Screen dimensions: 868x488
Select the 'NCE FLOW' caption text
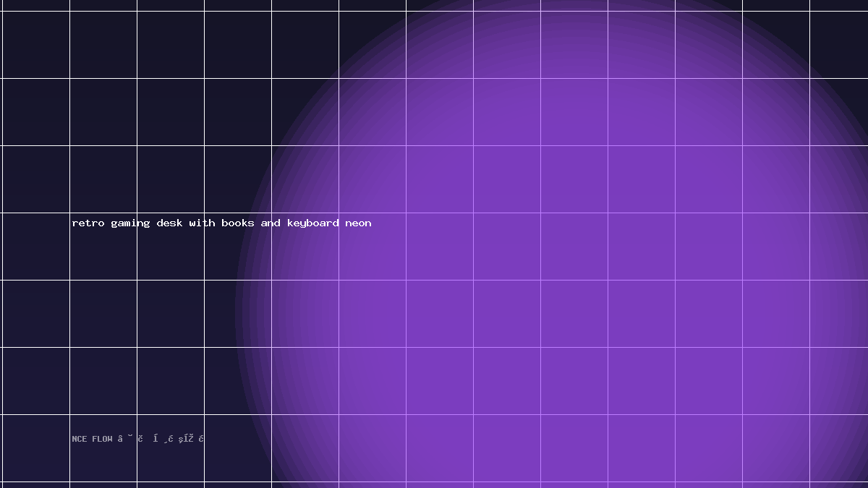point(92,439)
